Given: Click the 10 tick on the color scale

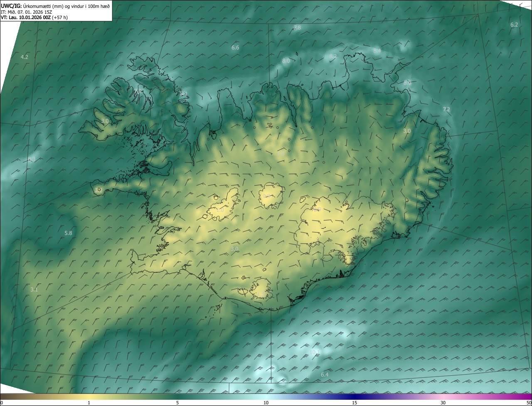Looking at the screenshot, I should (266, 403).
